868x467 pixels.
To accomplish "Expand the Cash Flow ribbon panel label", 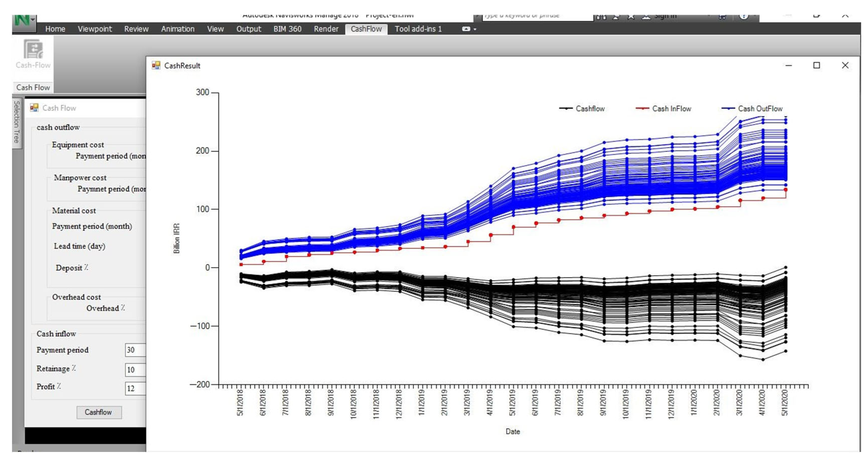I will (x=33, y=87).
